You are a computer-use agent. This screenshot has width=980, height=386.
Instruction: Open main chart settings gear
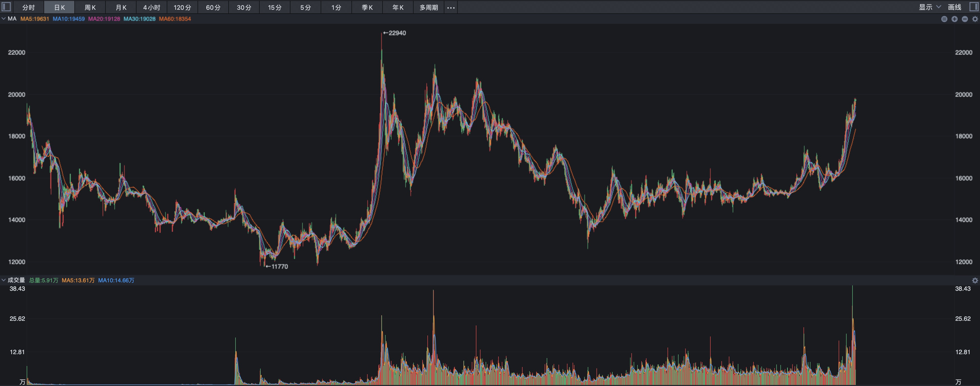coord(975,19)
